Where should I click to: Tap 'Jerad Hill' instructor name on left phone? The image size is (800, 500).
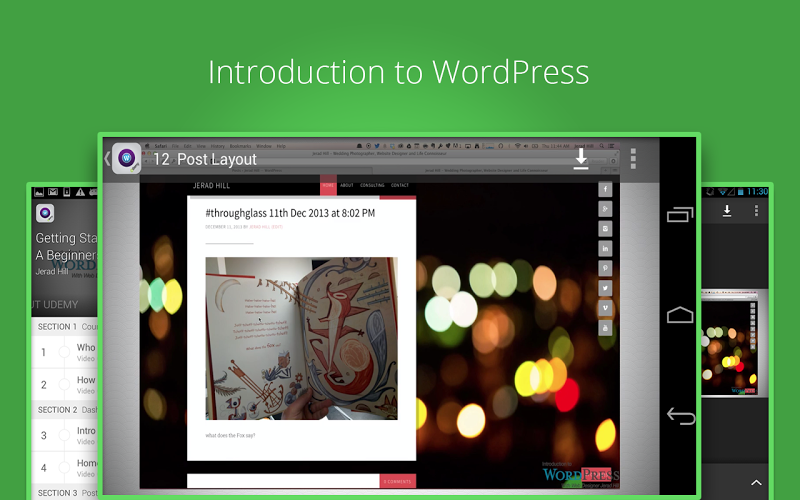pyautogui.click(x=52, y=271)
